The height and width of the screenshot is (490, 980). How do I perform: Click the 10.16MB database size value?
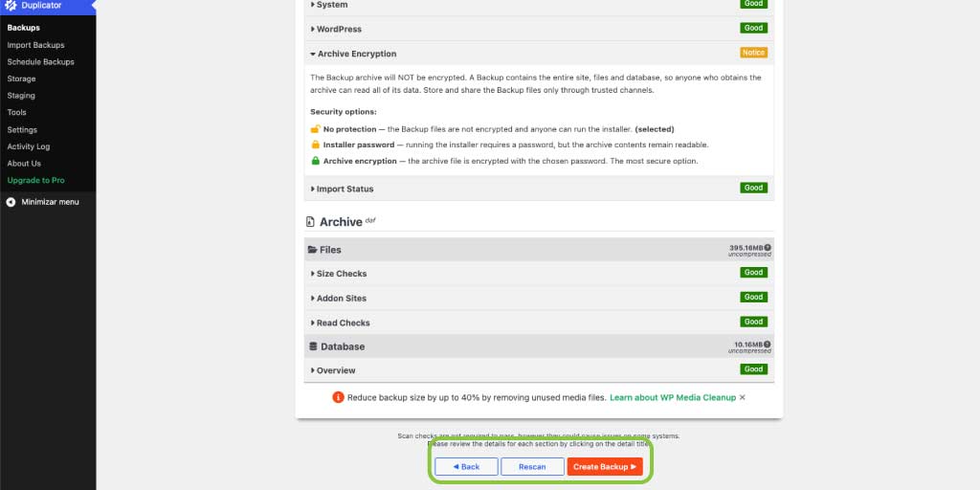(748, 345)
